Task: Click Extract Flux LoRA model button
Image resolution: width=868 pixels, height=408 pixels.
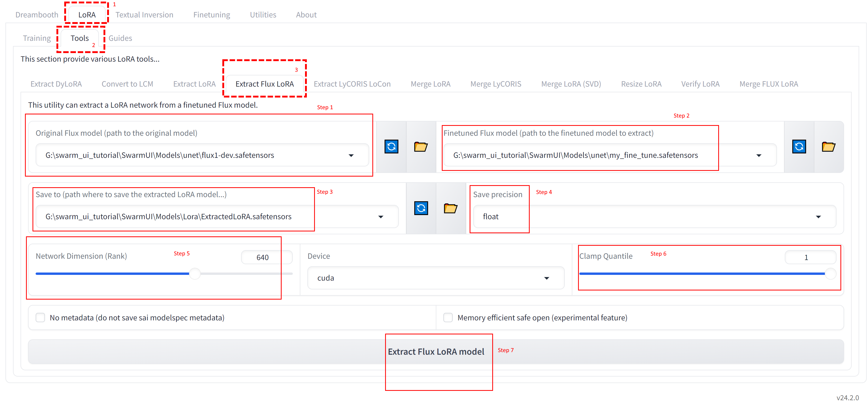Action: [436, 351]
